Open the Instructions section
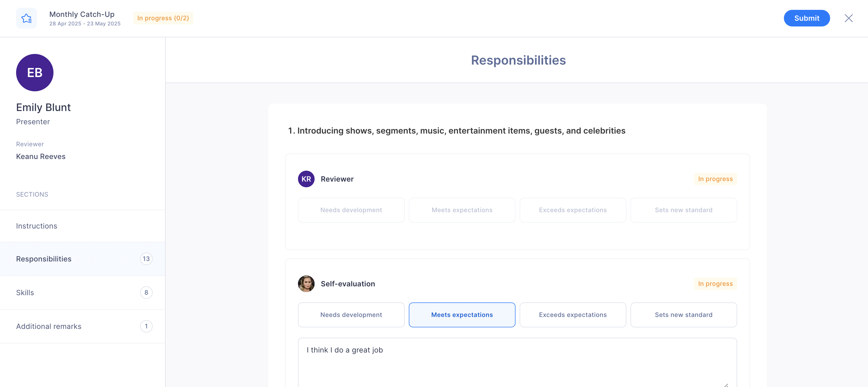 point(83,226)
